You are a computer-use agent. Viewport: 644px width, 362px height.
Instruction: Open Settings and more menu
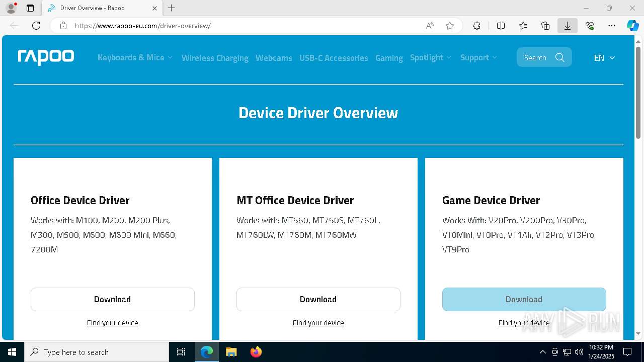612,26
